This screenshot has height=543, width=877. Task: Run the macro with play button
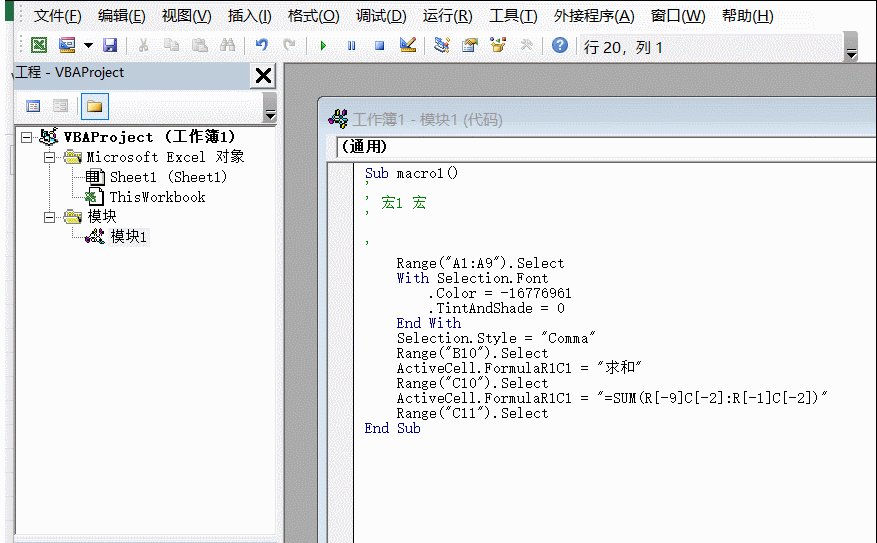323,45
